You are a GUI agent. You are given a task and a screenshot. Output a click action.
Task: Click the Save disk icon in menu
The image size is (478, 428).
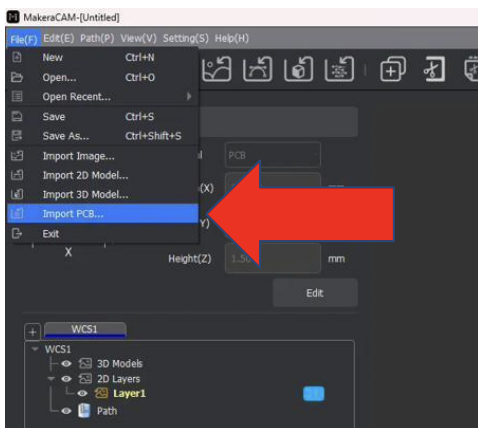(17, 117)
